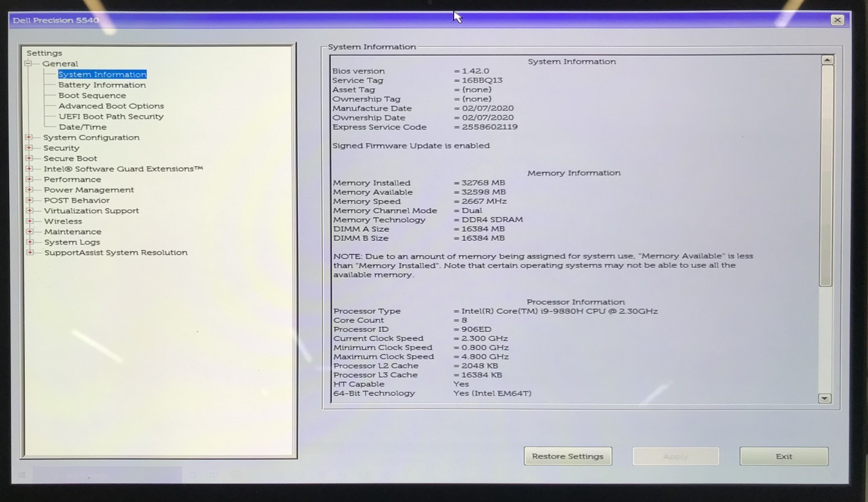Select the Security category label

tap(61, 148)
